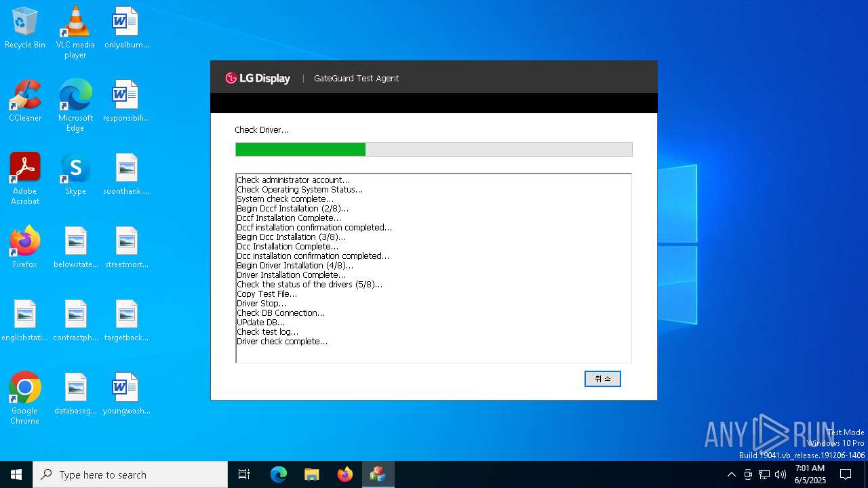This screenshot has width=868, height=488.
Task: Show hidden system tray icons
Action: point(731,474)
